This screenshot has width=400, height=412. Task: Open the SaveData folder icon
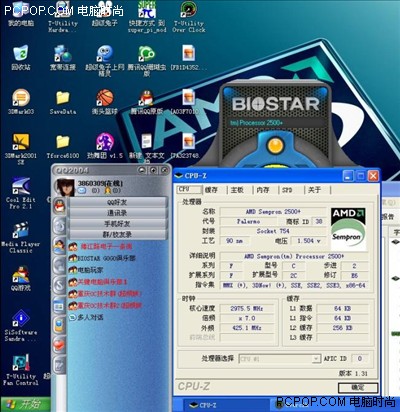click(63, 102)
